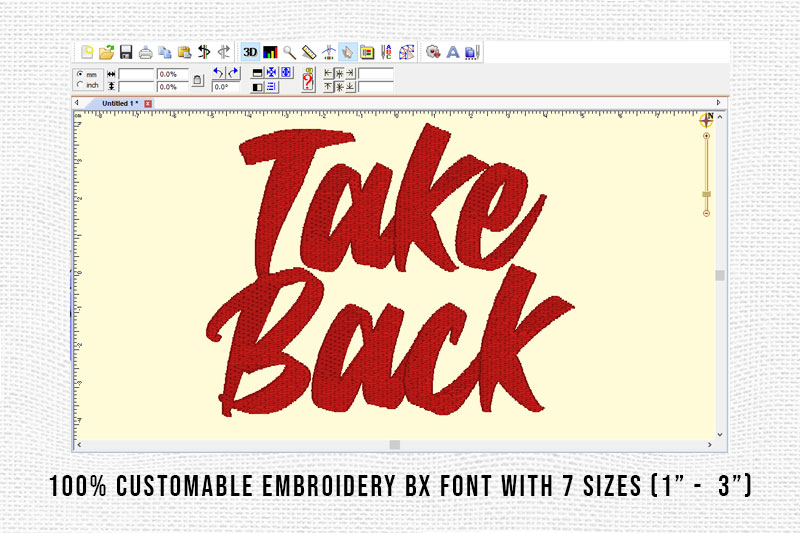
Task: Print the design with printer icon
Action: [x=145, y=52]
